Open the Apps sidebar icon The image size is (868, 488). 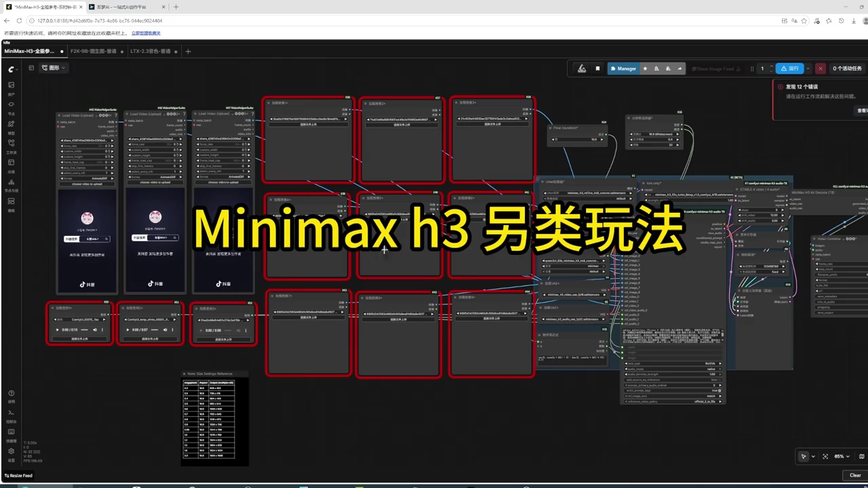click(11, 163)
